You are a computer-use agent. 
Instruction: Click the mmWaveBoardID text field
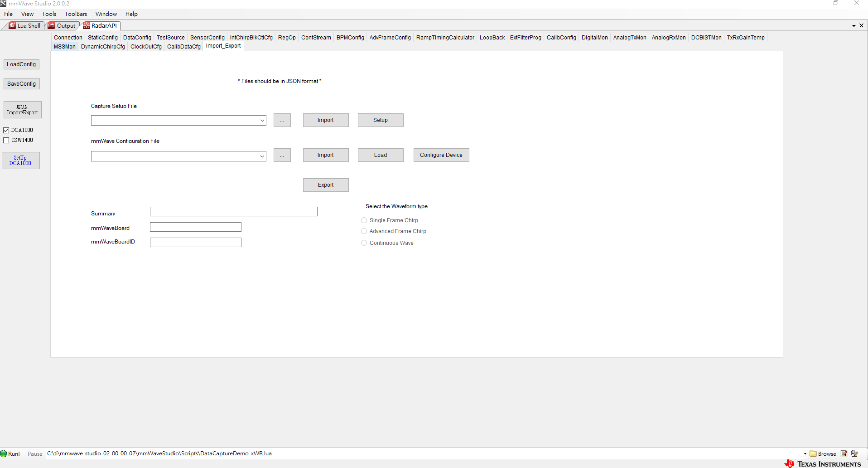[x=196, y=243]
